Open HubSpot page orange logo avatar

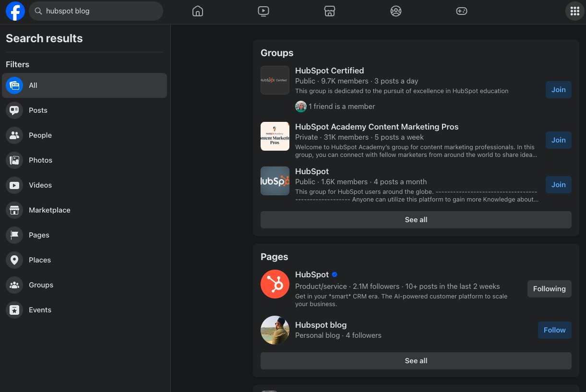[275, 284]
